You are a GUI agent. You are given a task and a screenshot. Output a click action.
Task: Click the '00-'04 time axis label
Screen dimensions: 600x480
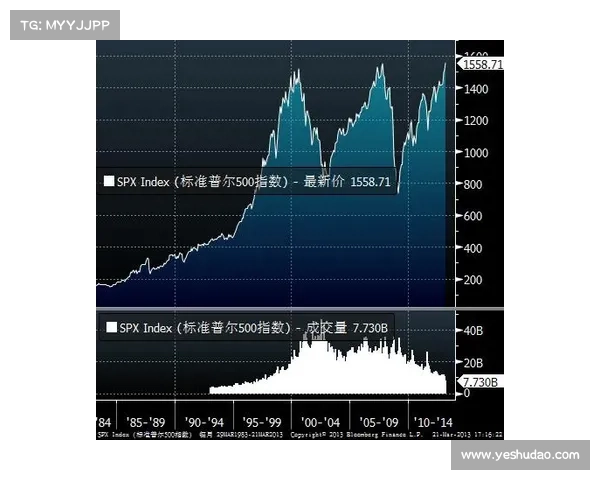tap(321, 423)
